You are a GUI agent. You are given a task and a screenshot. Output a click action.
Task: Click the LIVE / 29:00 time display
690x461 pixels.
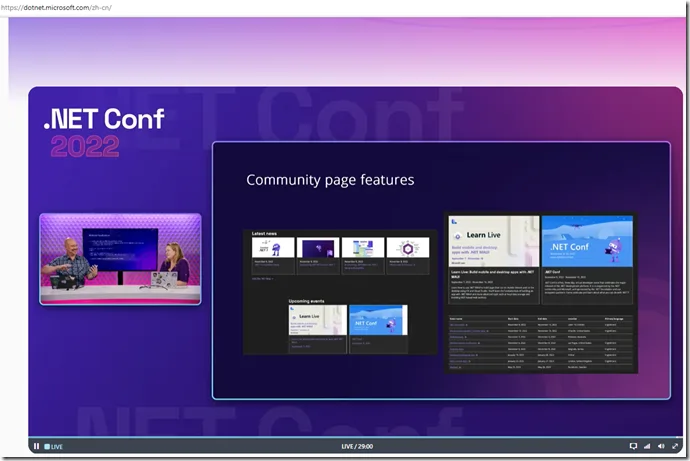(x=357, y=446)
